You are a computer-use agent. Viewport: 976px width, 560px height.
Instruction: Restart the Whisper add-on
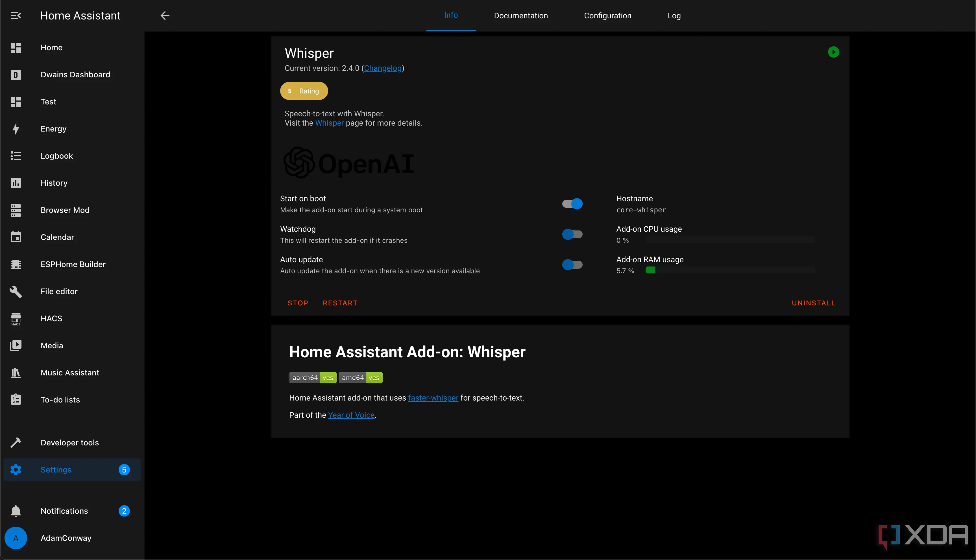(340, 303)
